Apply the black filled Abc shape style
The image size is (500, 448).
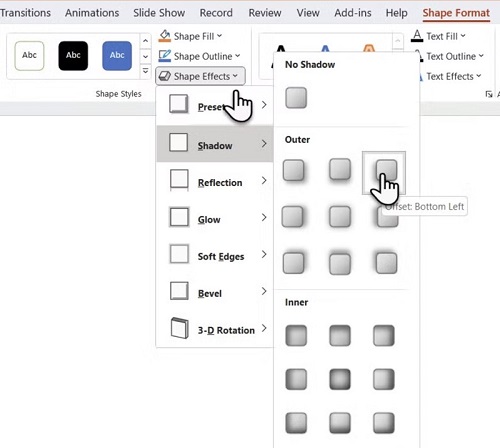click(x=73, y=56)
